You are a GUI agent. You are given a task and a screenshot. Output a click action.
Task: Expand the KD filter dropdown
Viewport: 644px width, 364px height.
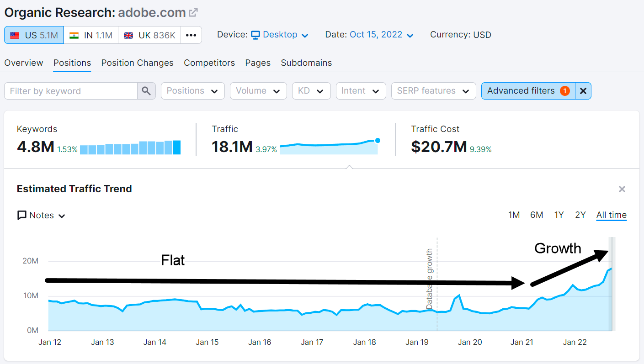click(311, 90)
